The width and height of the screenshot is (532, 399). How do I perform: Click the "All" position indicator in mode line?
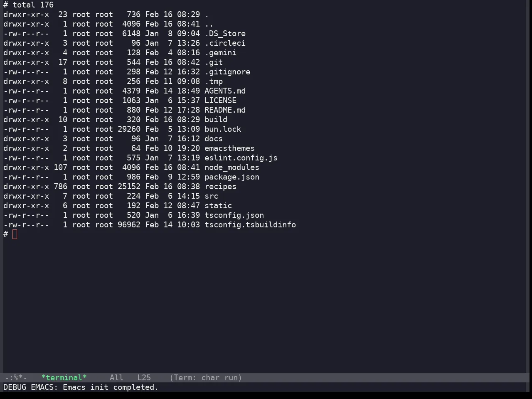point(116,378)
